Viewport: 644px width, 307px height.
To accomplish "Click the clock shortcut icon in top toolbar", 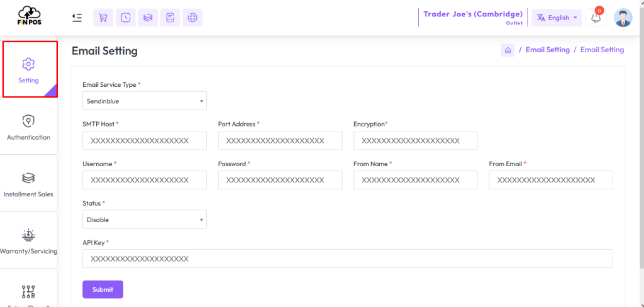I will [126, 18].
